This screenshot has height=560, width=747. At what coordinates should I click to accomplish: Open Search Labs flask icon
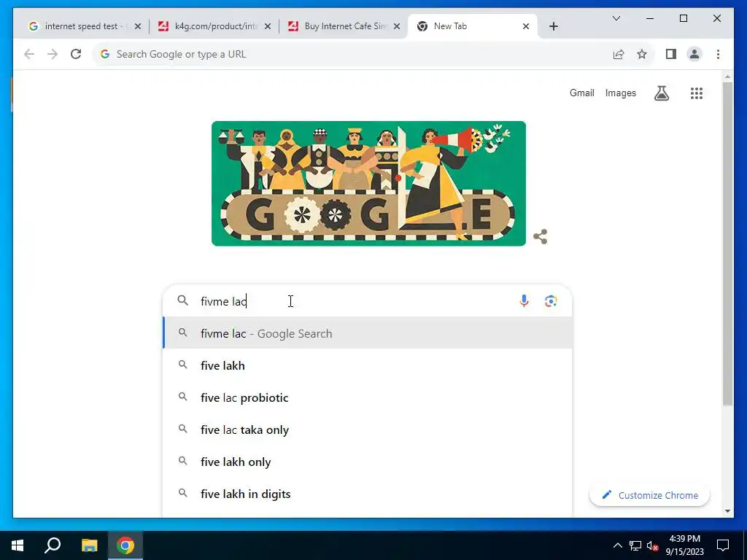(661, 93)
